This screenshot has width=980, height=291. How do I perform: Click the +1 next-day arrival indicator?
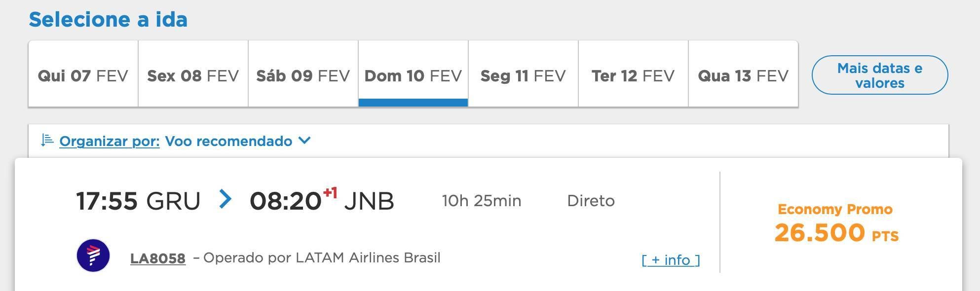click(330, 192)
